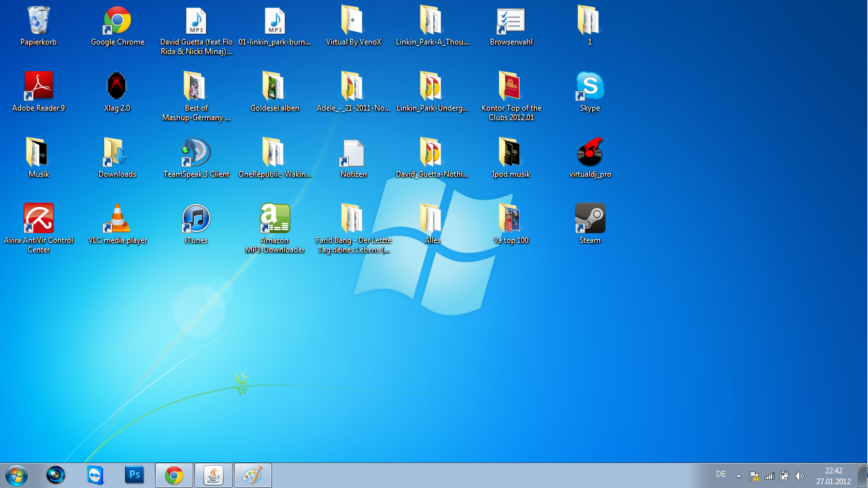This screenshot has width=868, height=488.
Task: Click the iTunes desktop shortcut
Action: [x=196, y=219]
